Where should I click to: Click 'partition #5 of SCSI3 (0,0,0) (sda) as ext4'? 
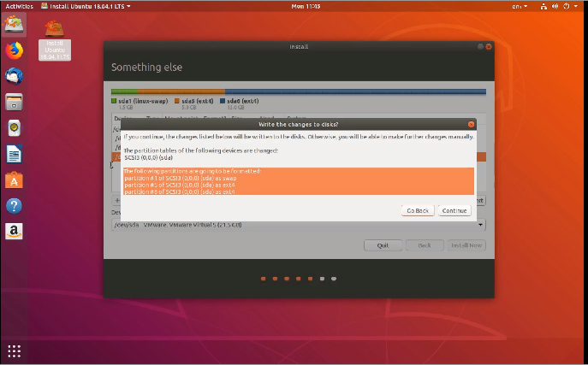coord(180,185)
